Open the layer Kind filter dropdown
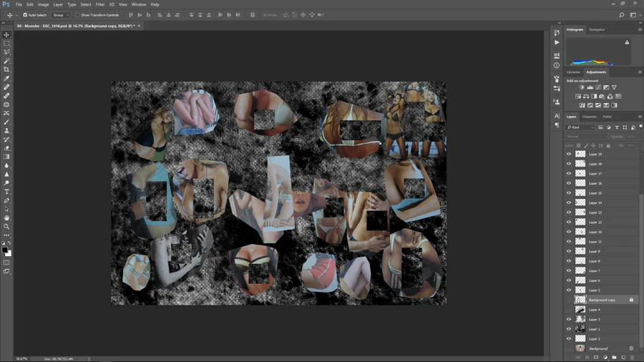644x362 pixels. click(x=580, y=127)
